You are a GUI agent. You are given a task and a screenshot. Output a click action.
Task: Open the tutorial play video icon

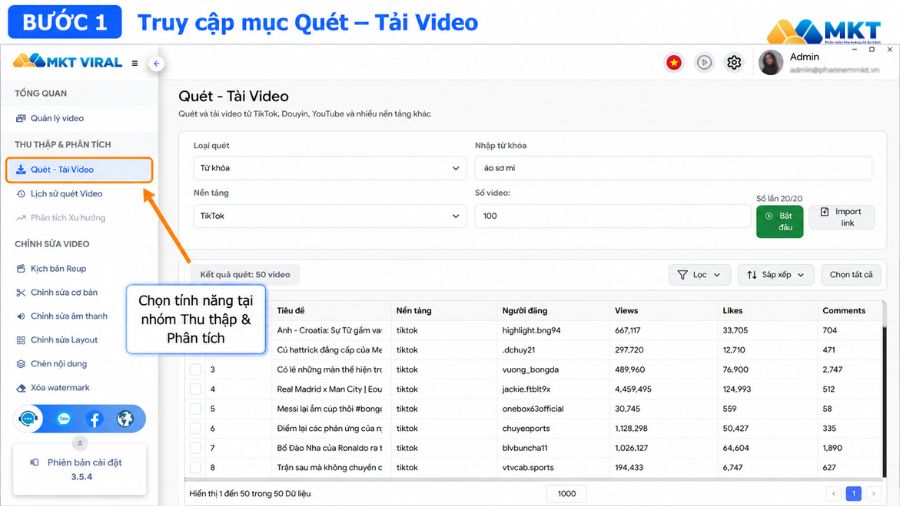704,62
